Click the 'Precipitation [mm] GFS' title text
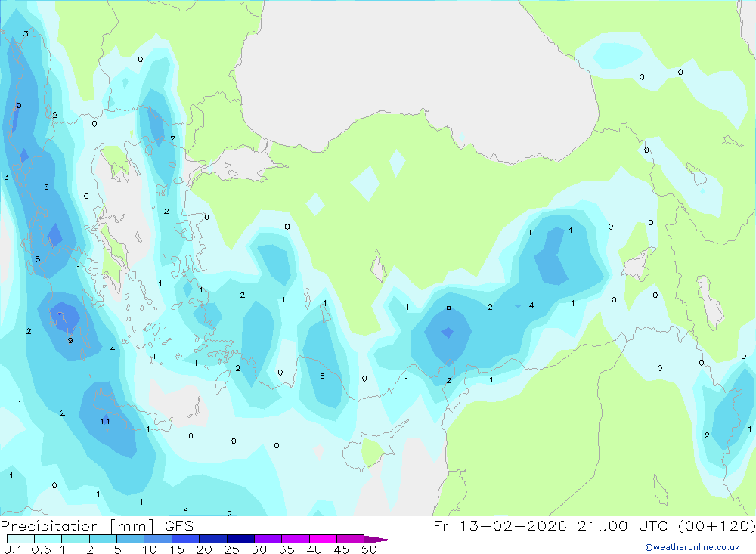The height and width of the screenshot is (554, 756). point(97,526)
